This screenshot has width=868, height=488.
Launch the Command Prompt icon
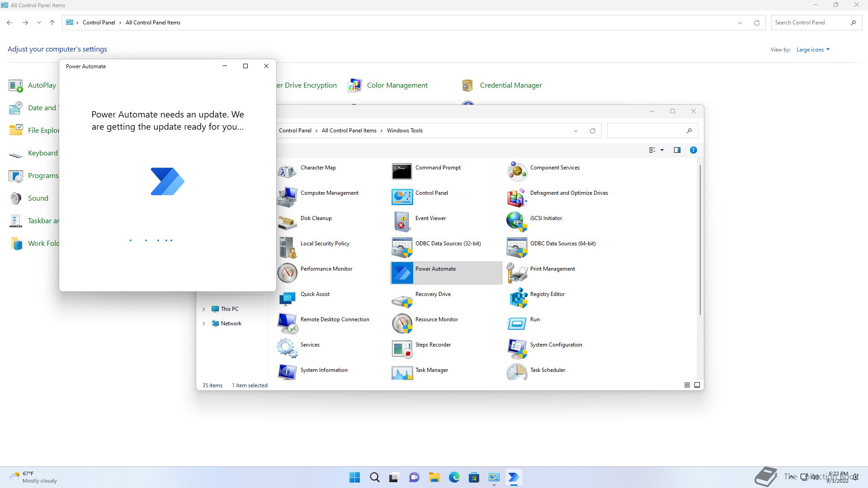pyautogui.click(x=402, y=172)
